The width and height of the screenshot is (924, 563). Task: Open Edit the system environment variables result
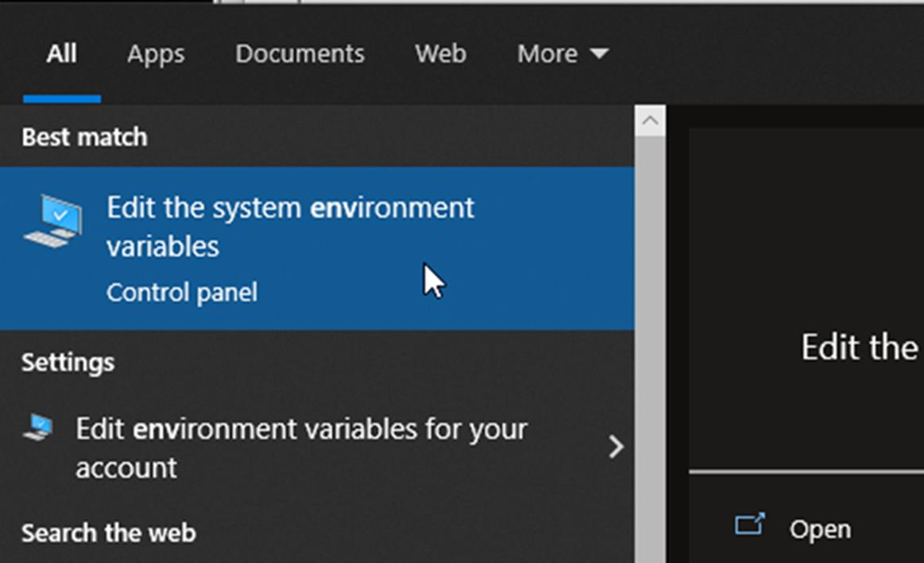[x=290, y=227]
